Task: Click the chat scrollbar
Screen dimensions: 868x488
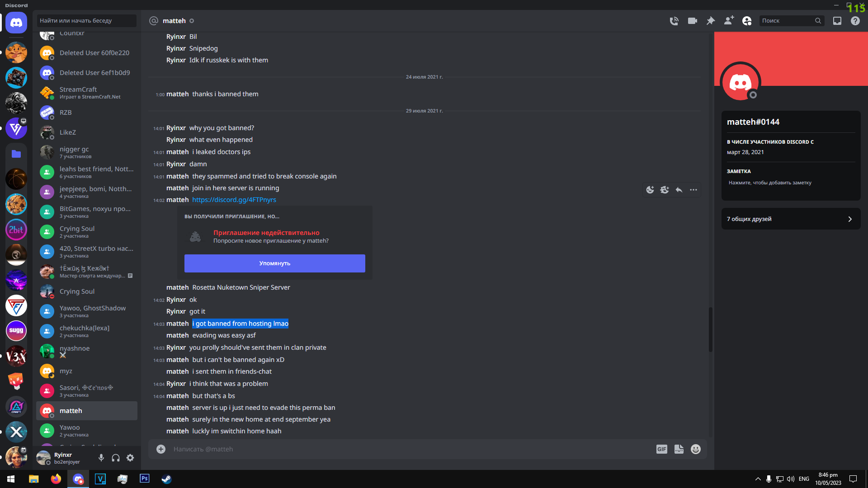Action: tap(710, 330)
